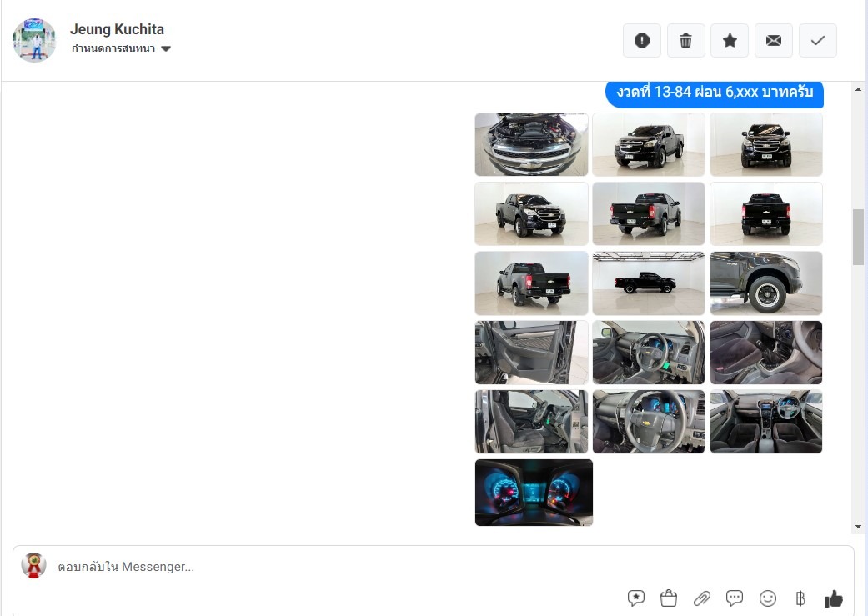Click page avatar beside reply box
868x616 pixels.
pos(33,566)
